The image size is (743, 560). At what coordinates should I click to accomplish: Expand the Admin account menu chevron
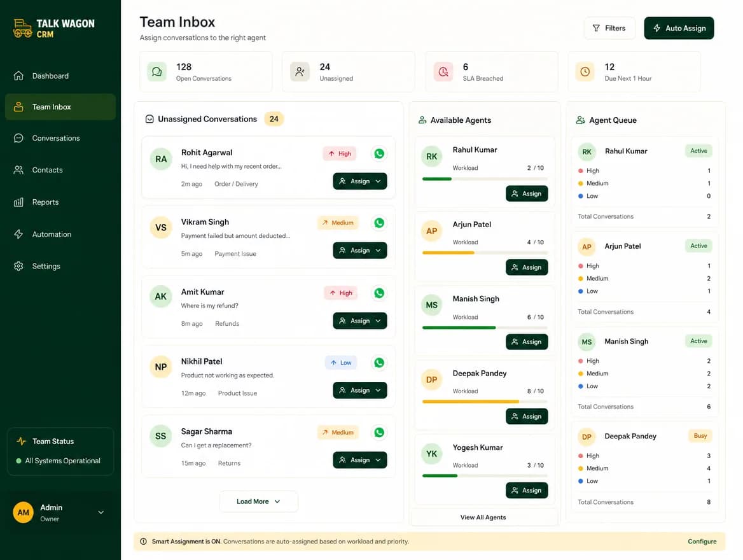pos(101,512)
